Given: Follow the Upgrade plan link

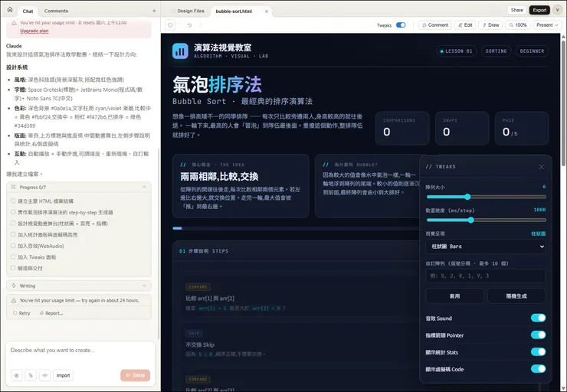Looking at the screenshot, I should coord(34,31).
